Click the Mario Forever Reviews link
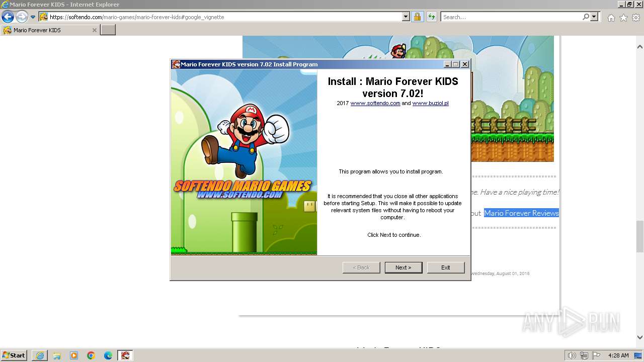 pyautogui.click(x=521, y=213)
